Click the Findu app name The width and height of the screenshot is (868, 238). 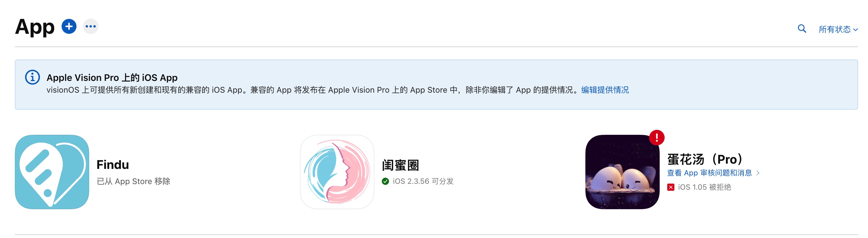[x=113, y=165]
